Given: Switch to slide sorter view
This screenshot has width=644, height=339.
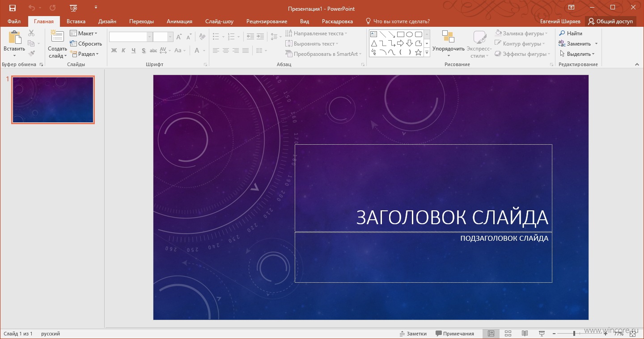Looking at the screenshot, I should coord(508,334).
